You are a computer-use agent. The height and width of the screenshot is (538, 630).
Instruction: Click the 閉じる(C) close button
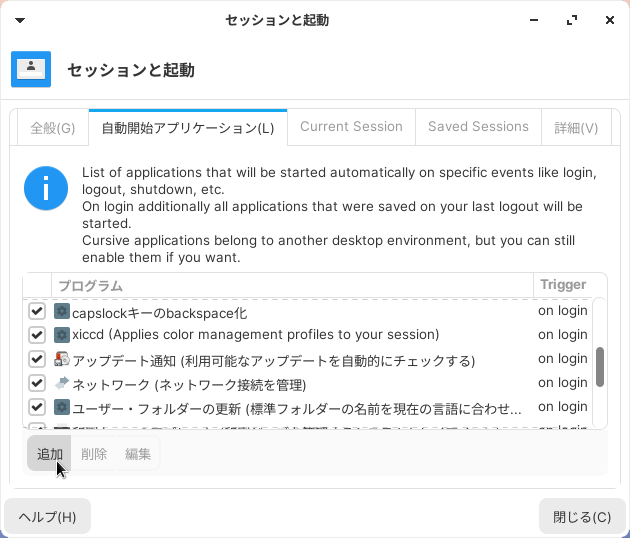[582, 517]
